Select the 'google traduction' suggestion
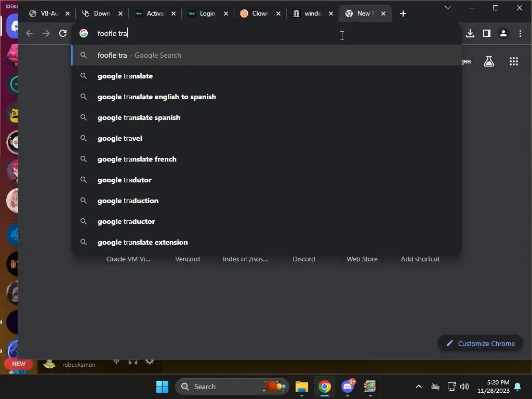532x399 pixels. (267, 201)
